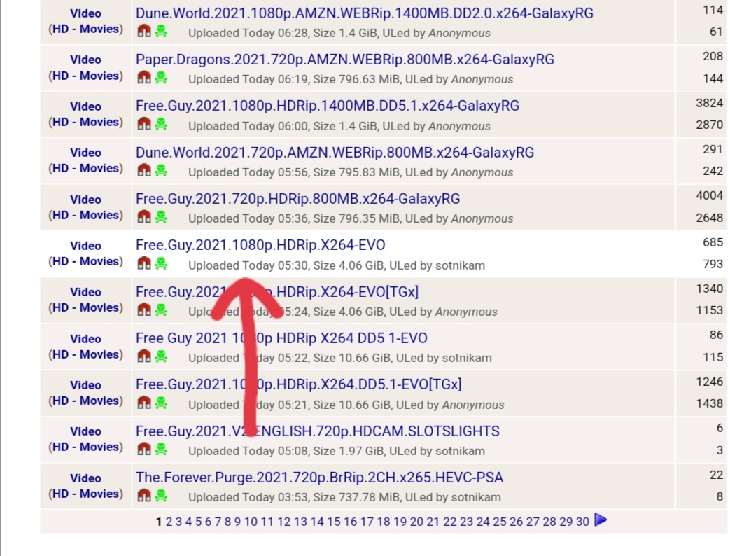756x556 pixels.
Task: Open Free Guy 2021 HDRip X264 DD5 1-EVO link
Action: 281,338
